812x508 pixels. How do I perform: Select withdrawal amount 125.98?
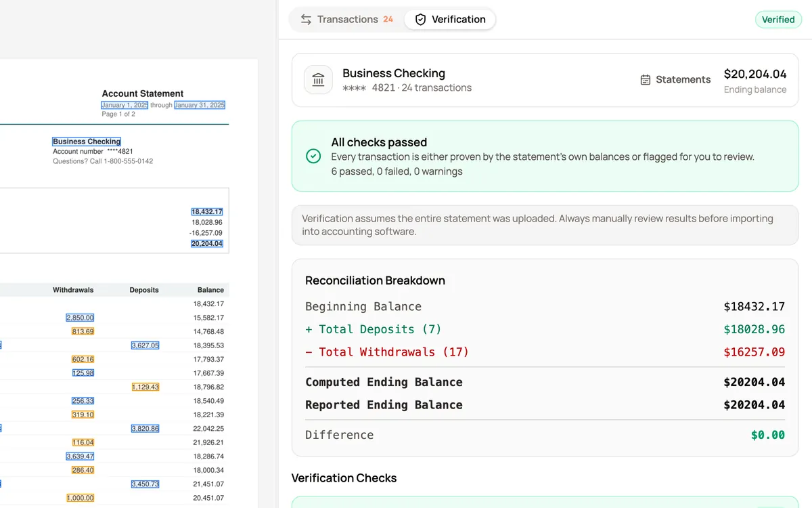(x=83, y=373)
